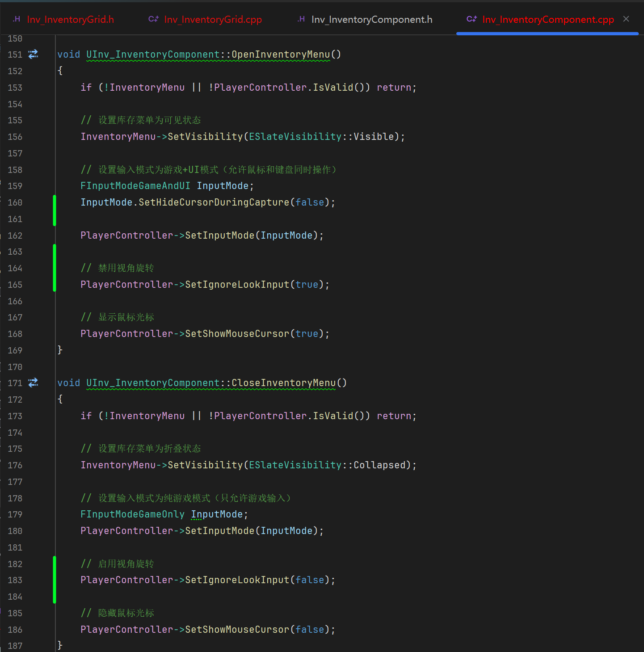Click the C++ file icon on Inv_InventoryGrid.cpp tab
Viewport: 644px width, 652px height.
[153, 19]
